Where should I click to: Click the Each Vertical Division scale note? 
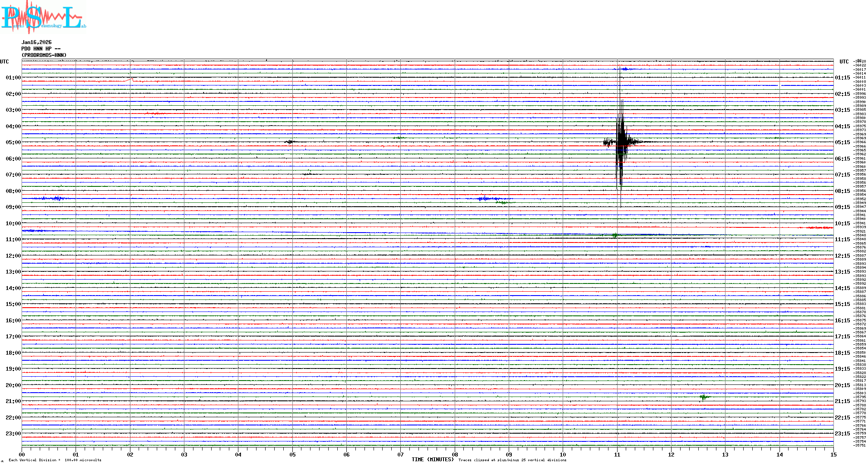coord(55,460)
